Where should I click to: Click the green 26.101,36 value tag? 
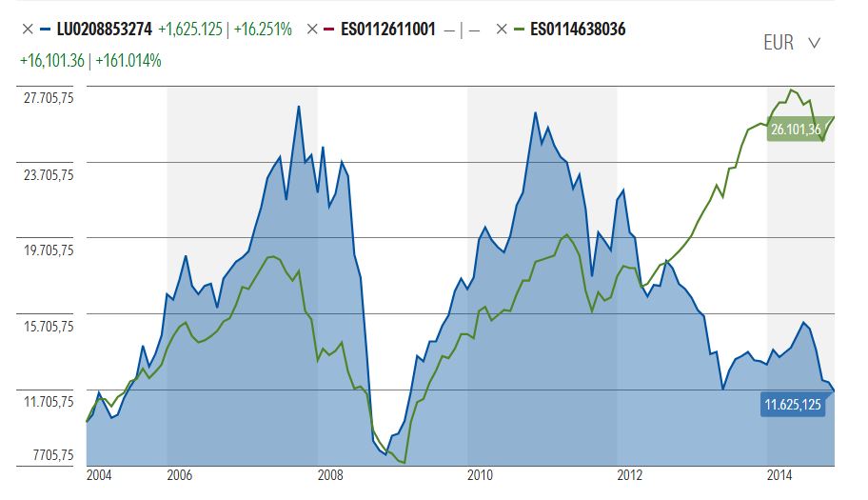tap(796, 130)
